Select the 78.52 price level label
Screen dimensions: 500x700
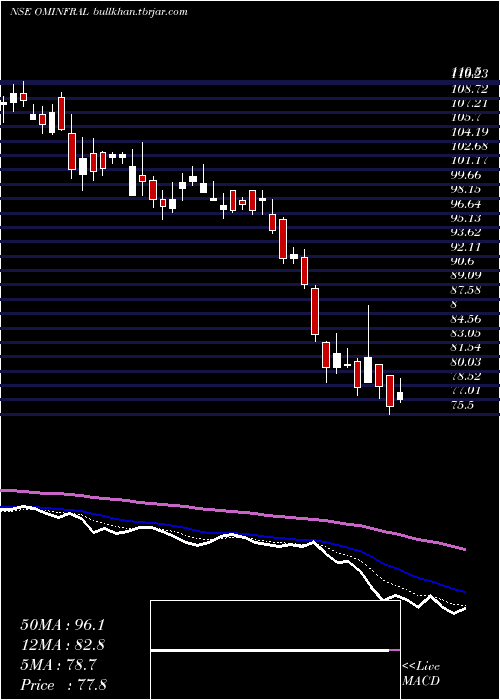coord(468,376)
